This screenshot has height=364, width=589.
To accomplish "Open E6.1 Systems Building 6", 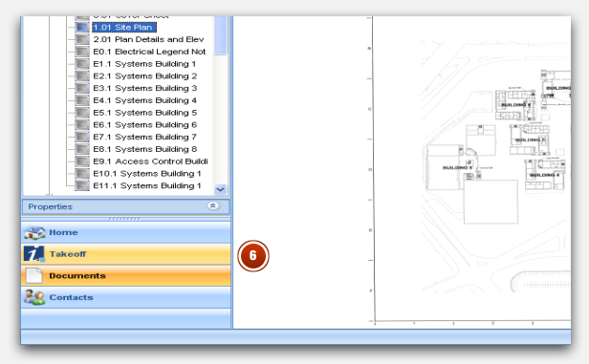I will pyautogui.click(x=145, y=124).
